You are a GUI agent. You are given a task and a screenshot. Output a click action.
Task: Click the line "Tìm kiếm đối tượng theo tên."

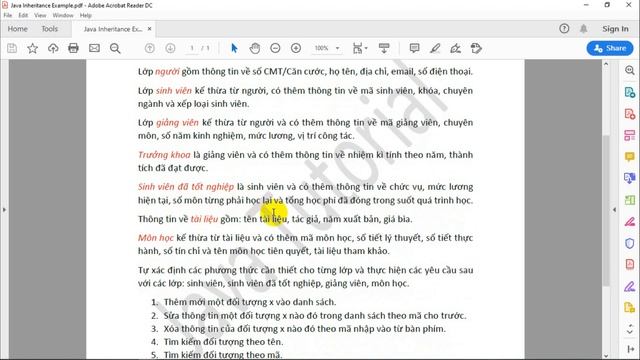pyautogui.click(x=223, y=342)
